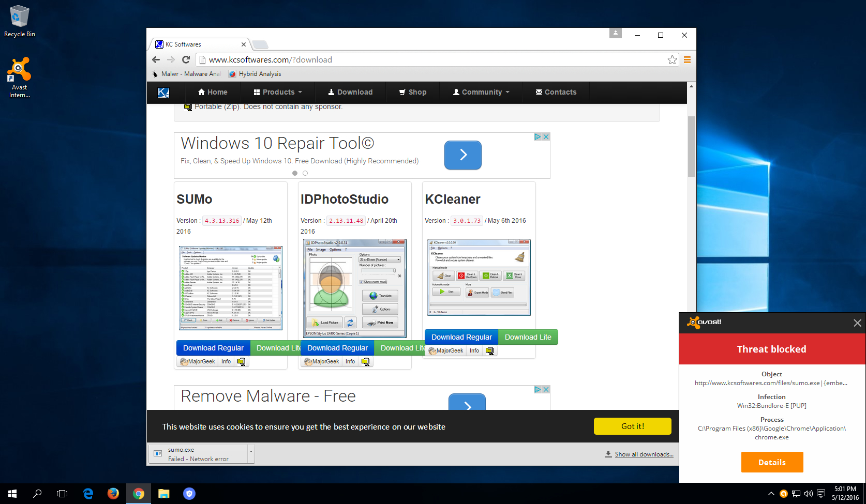The image size is (866, 504).
Task: Close the Avast Threat blocked popup
Action: pos(857,323)
